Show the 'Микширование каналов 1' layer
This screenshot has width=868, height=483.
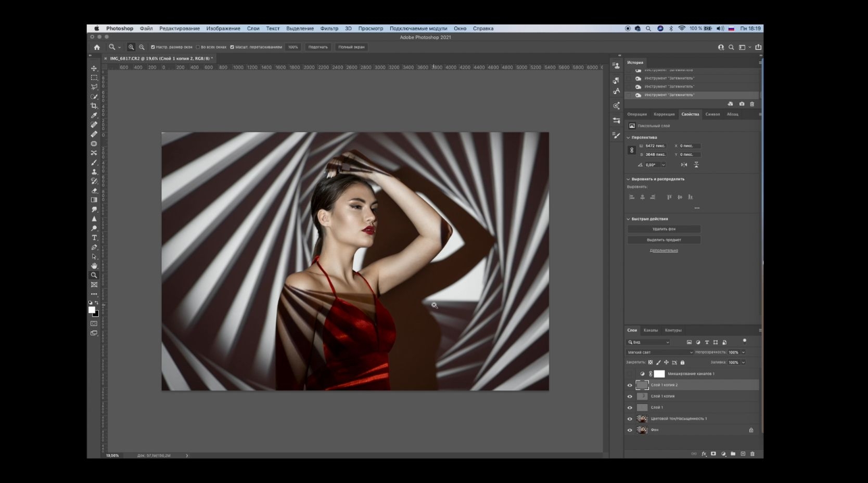[x=630, y=374]
